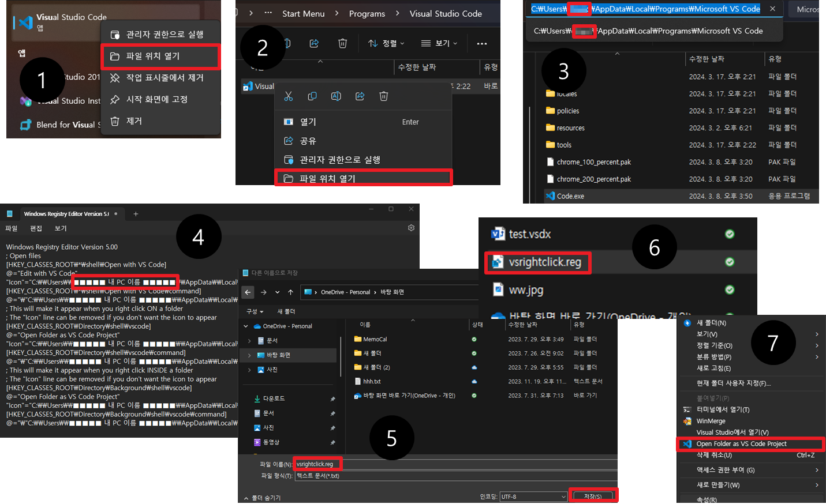This screenshot has height=504, width=826.
Task: Open the '파일 형식' file type combo box
Action: pyautogui.click(x=456, y=476)
